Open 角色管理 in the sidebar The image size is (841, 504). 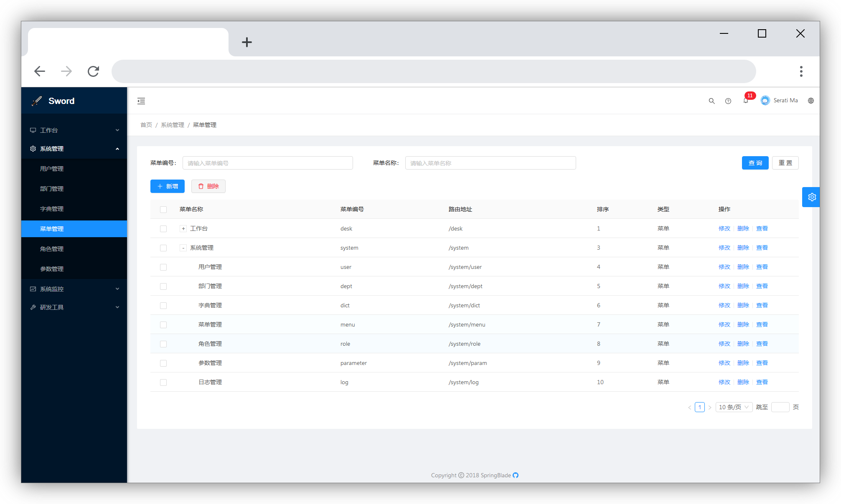point(52,249)
